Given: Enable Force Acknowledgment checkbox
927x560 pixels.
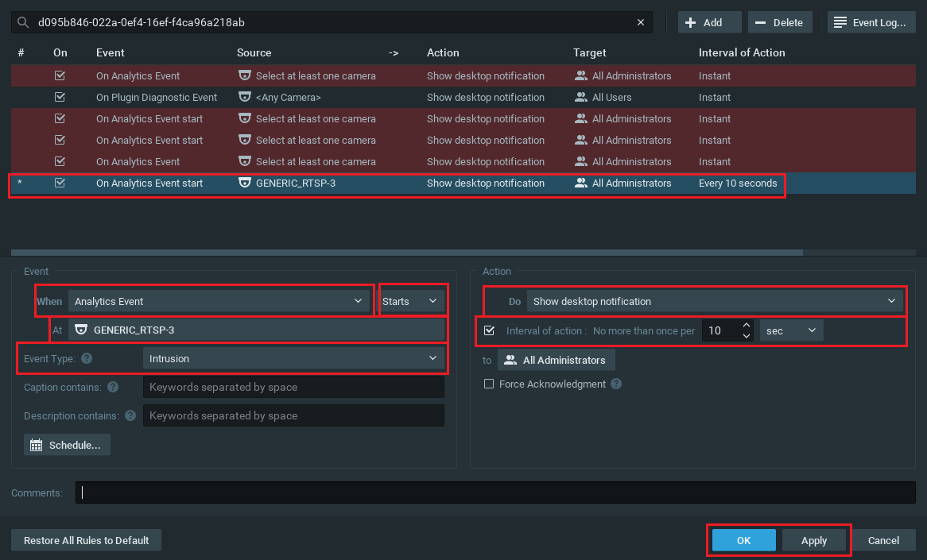Looking at the screenshot, I should click(489, 384).
